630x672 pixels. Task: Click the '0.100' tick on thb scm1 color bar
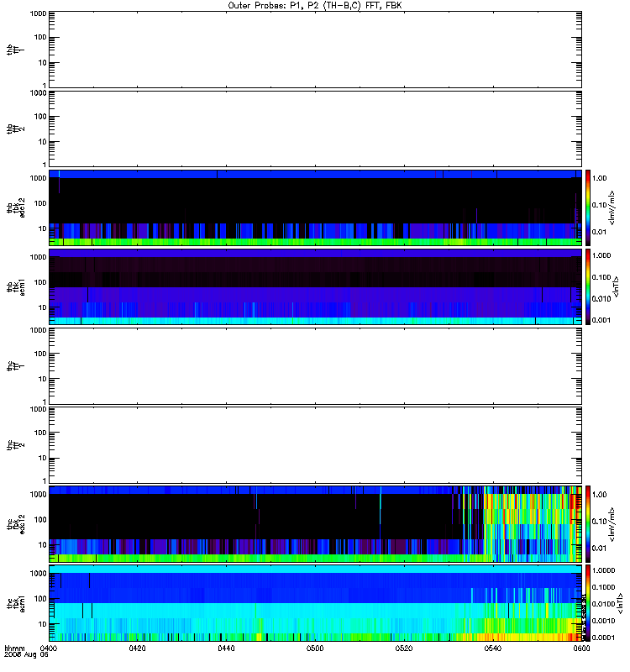click(x=601, y=277)
